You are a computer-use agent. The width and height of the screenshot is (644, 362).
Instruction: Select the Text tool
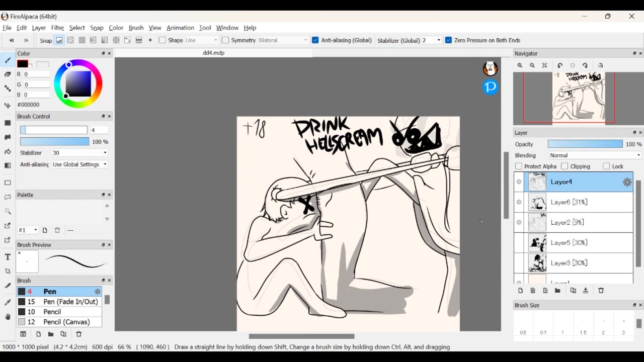(8, 257)
